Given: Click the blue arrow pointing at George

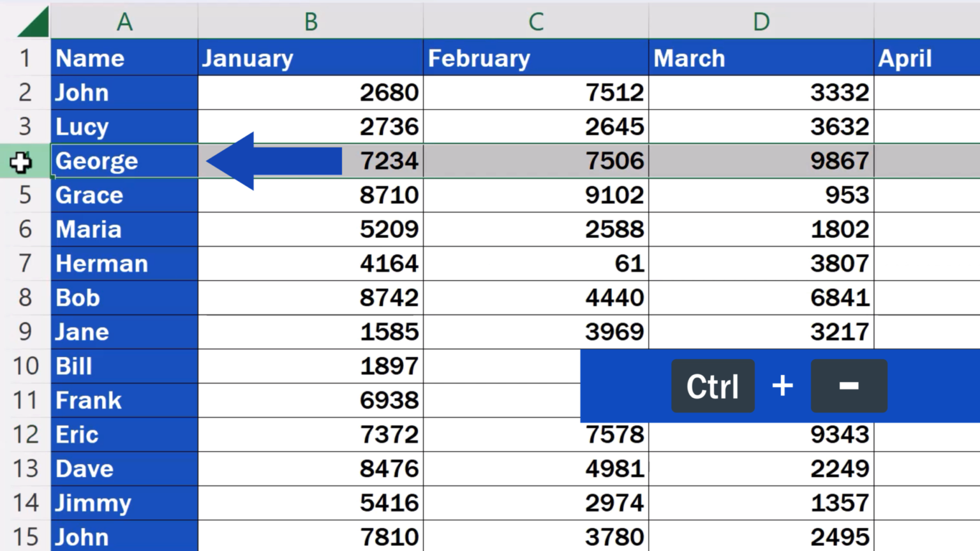Looking at the screenshot, I should (274, 161).
